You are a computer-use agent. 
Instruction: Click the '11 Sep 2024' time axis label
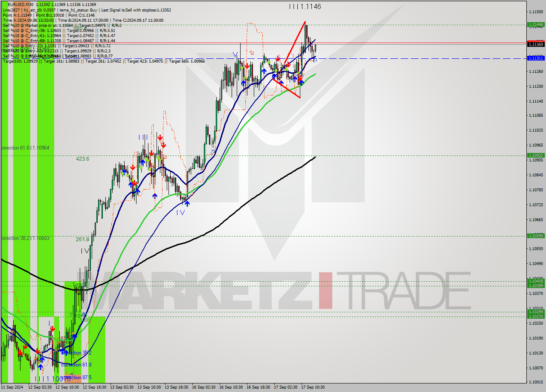12,387
